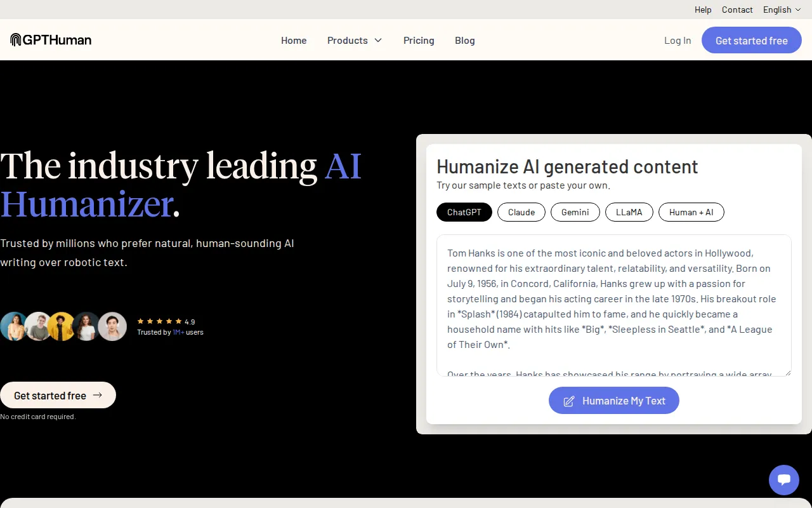Visit the Blog
This screenshot has height=508, width=812.
(x=465, y=40)
